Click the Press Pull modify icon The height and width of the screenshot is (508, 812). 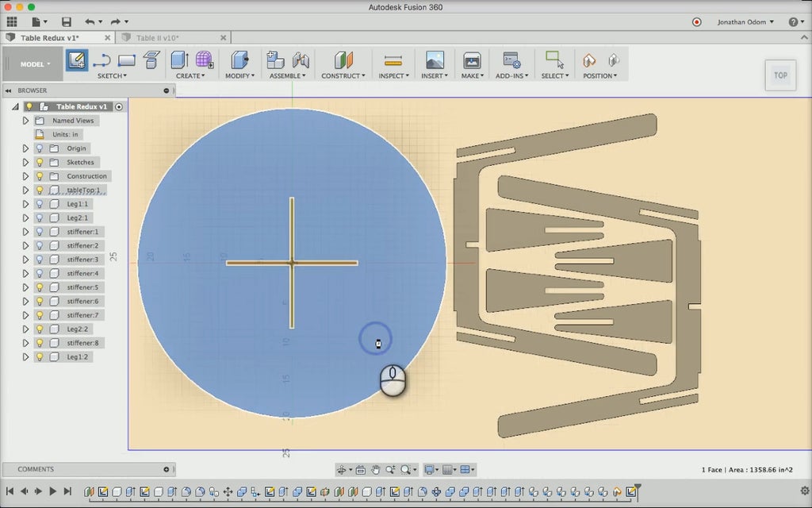[x=239, y=60]
